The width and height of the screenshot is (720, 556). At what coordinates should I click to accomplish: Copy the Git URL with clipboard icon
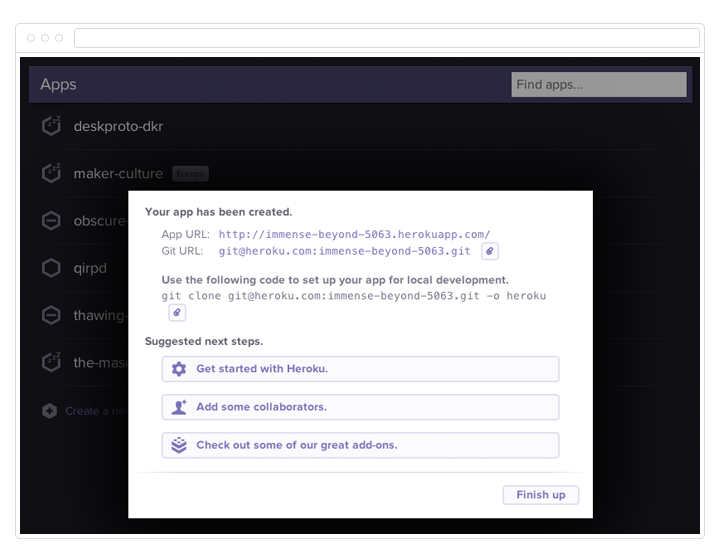tap(489, 251)
